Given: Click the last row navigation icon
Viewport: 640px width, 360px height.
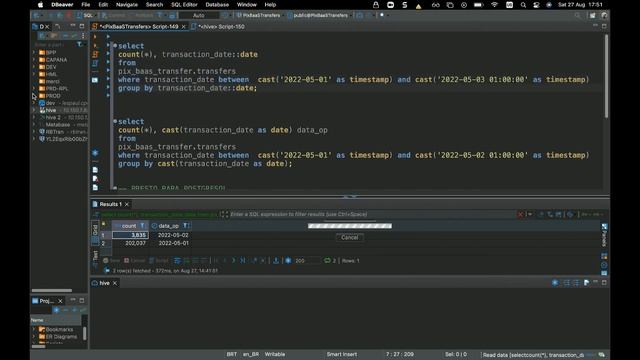Looking at the screenshot, I should click(243, 260).
